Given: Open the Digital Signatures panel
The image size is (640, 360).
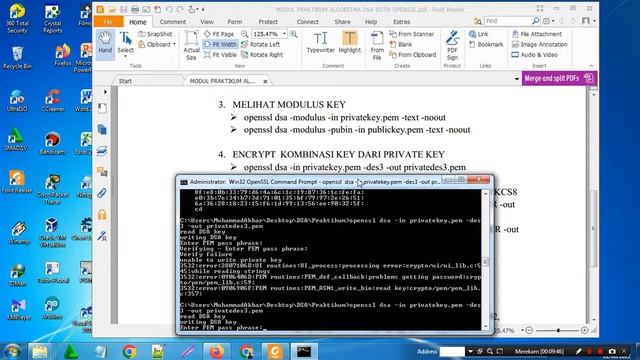Looking at the screenshot, I should click(x=102, y=236).
